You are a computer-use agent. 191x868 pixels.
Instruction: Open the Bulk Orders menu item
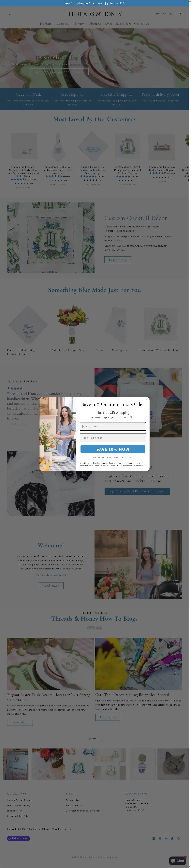[x=123, y=24]
